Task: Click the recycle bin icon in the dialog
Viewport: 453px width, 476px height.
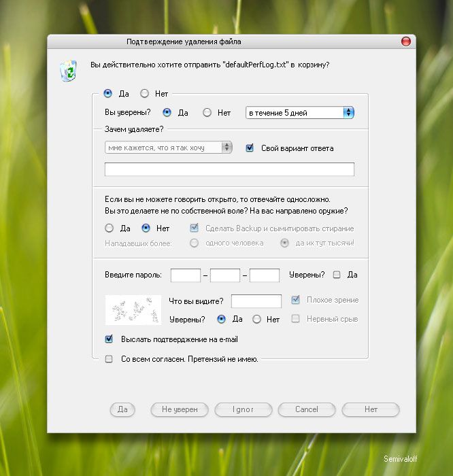Action: pyautogui.click(x=68, y=71)
